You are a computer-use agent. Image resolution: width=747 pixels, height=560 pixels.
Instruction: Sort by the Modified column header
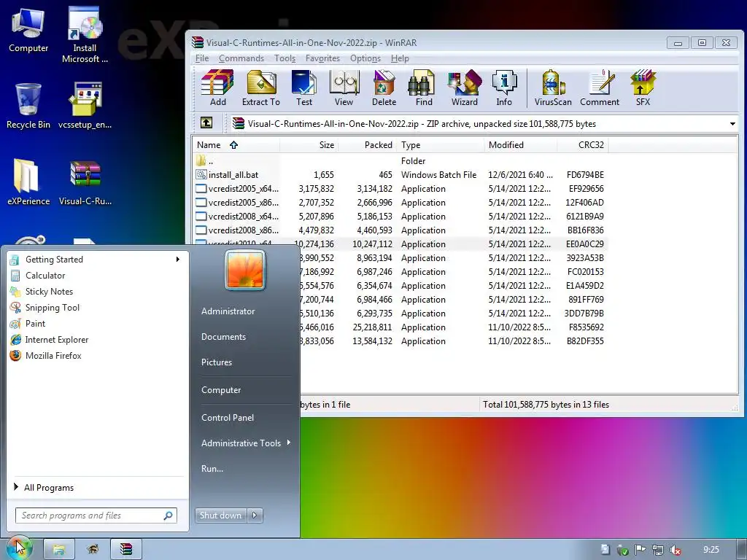point(520,145)
